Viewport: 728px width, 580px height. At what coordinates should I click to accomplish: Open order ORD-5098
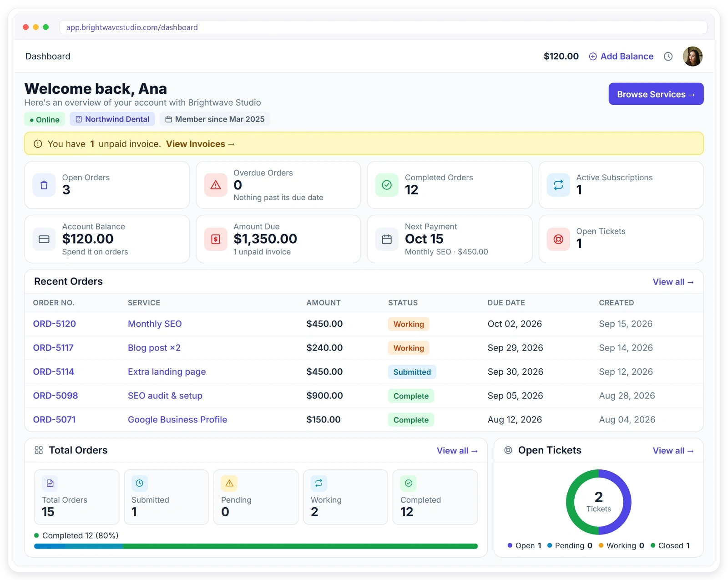(56, 396)
